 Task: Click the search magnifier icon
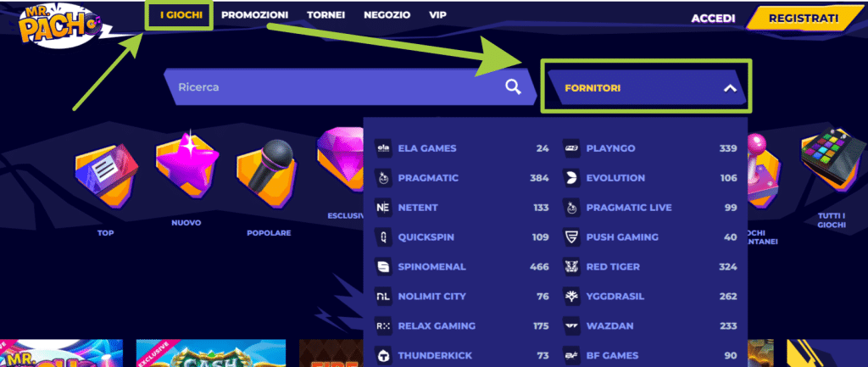click(513, 87)
